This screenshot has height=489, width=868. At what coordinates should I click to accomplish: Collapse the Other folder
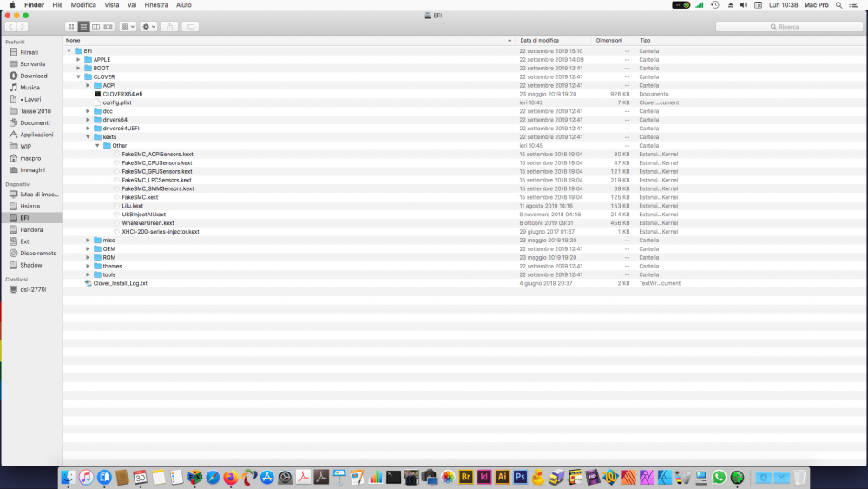point(97,146)
